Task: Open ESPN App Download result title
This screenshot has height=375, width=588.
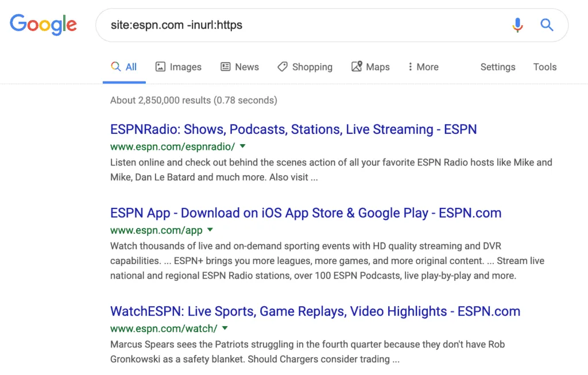Action: [x=305, y=213]
